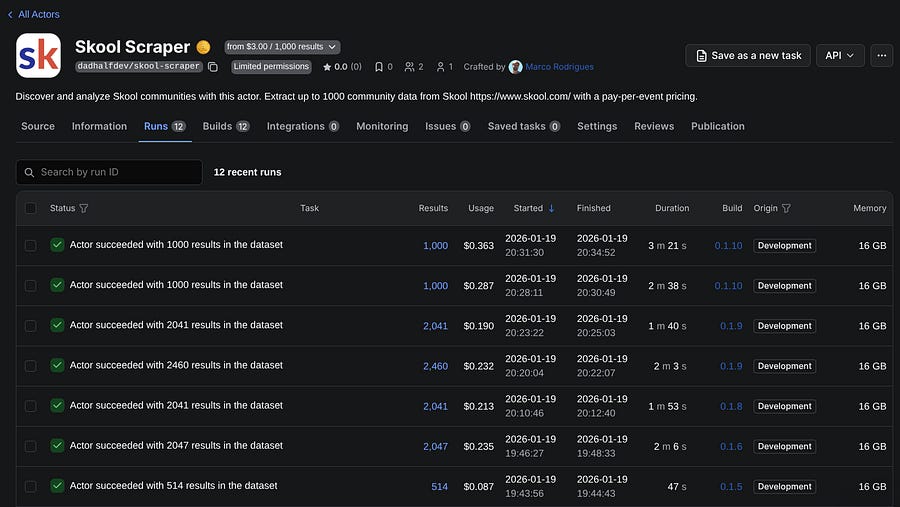Viewport: 900px width, 507px height.
Task: Open the pricing dropdown from $3.00 / 1,000 results
Action: (x=282, y=47)
